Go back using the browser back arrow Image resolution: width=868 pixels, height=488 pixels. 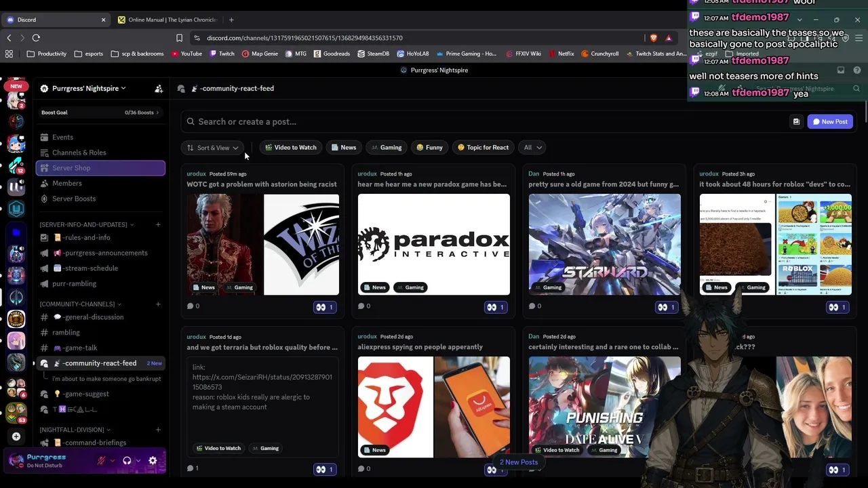9,38
